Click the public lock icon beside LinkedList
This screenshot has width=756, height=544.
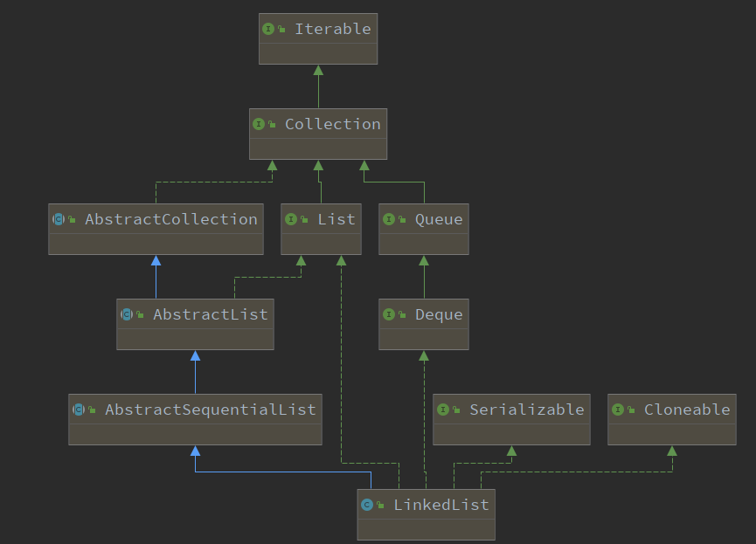[380, 506]
